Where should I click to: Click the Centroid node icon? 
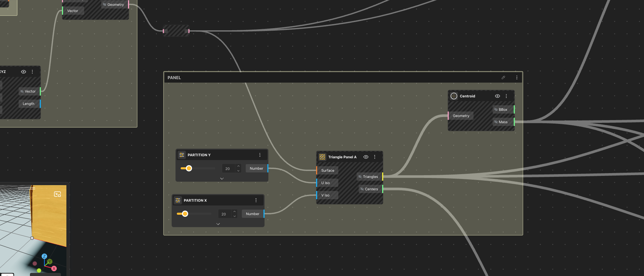click(454, 96)
